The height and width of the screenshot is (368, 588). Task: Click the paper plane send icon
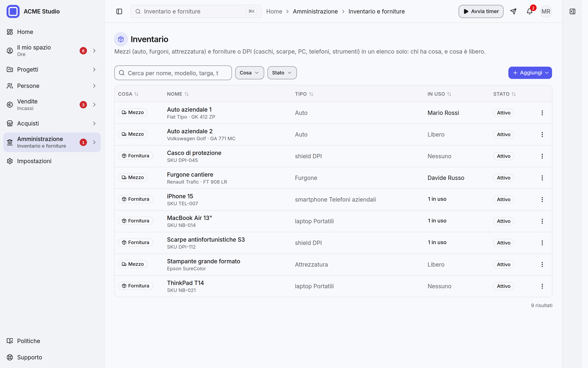tap(513, 11)
